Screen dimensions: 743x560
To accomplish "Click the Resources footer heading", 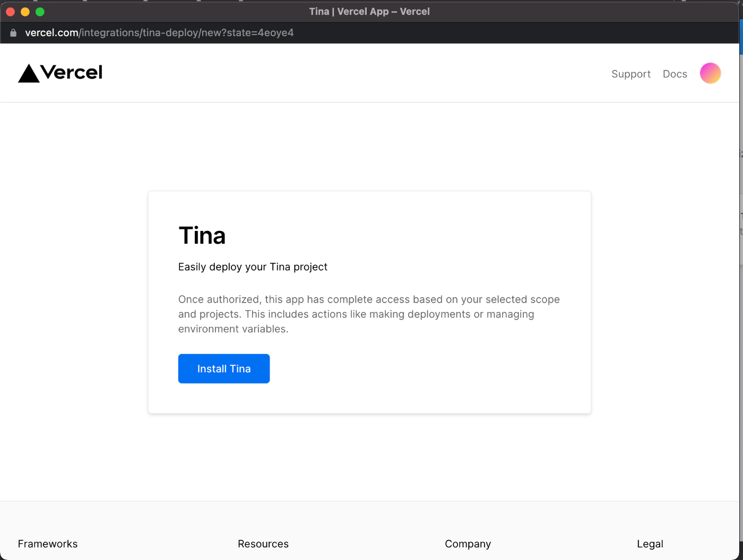I will pos(263,544).
